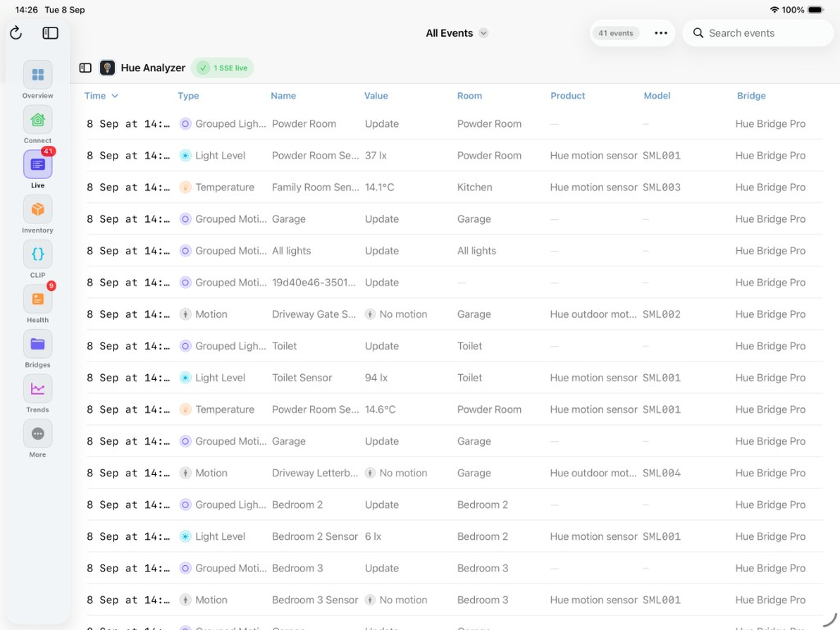The height and width of the screenshot is (630, 840).
Task: Click the 19d40e46-3501... name cell
Action: 314,282
